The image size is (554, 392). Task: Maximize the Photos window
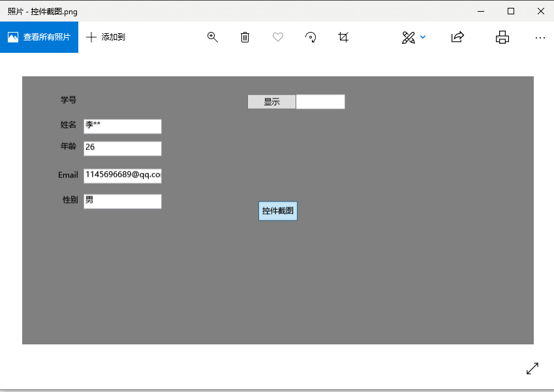(x=511, y=11)
